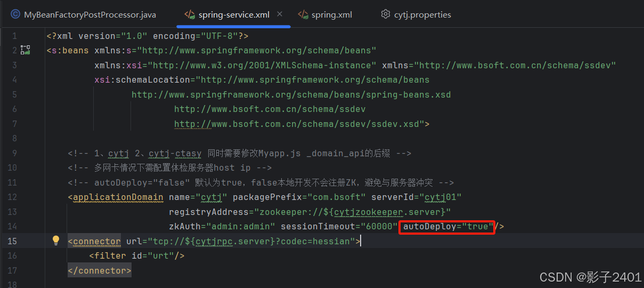
Task: Click the zkAuth="admin:admin" attribute
Action: click(222, 227)
